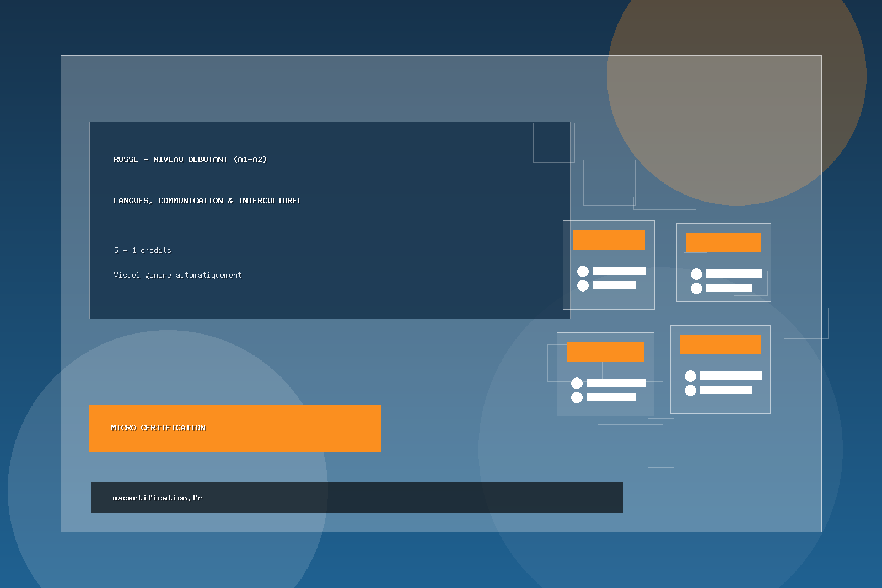Click the orange header of the lower-left card
This screenshot has height=588, width=882.
(x=605, y=352)
